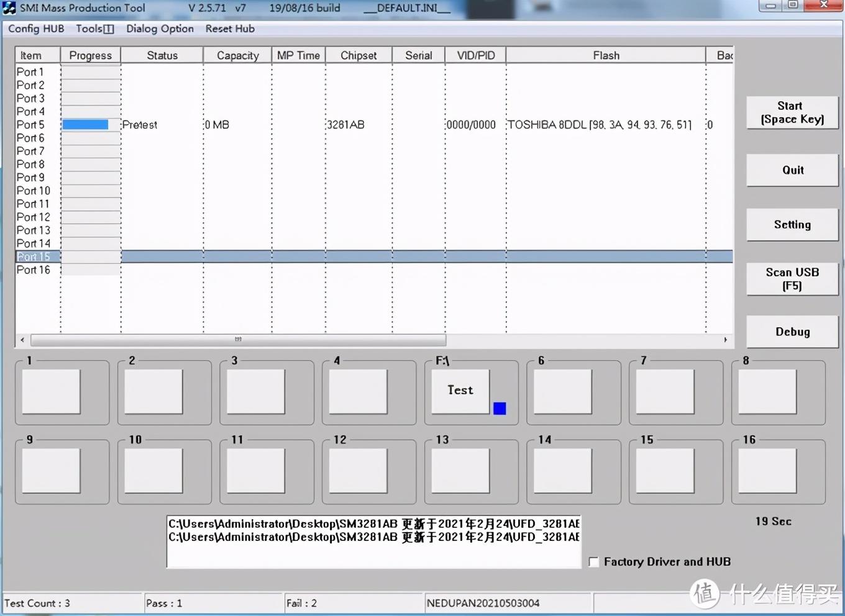Click Scan USB (F5) button
The height and width of the screenshot is (616, 845).
tap(792, 279)
